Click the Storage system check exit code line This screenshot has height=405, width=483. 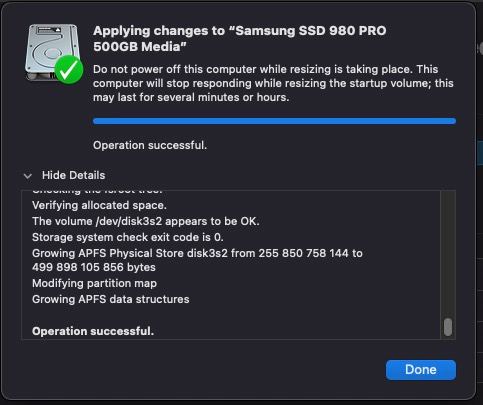coord(128,237)
